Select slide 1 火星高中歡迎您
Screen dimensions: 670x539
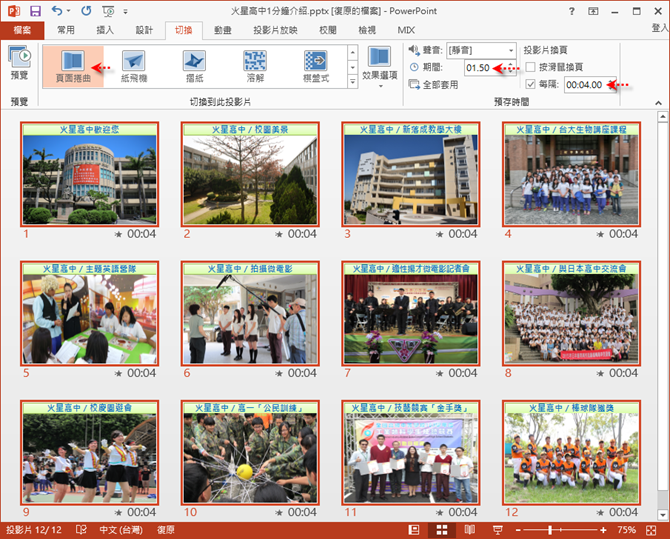90,174
